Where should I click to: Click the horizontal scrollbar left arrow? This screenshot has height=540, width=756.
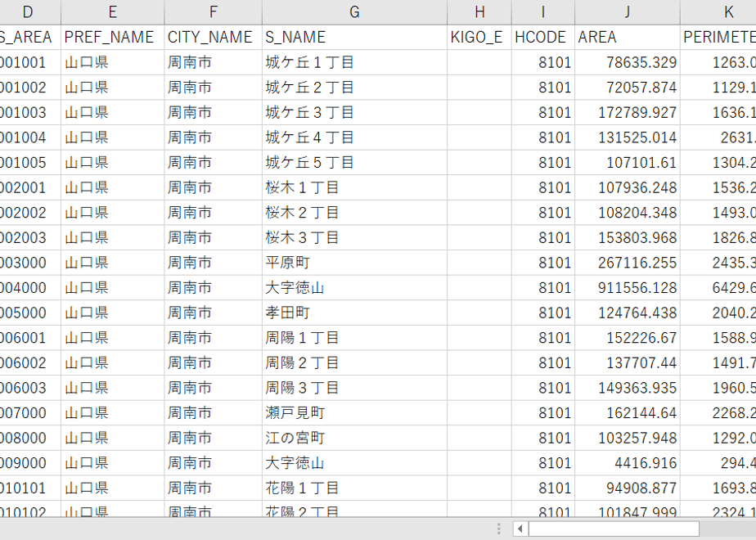click(x=520, y=529)
